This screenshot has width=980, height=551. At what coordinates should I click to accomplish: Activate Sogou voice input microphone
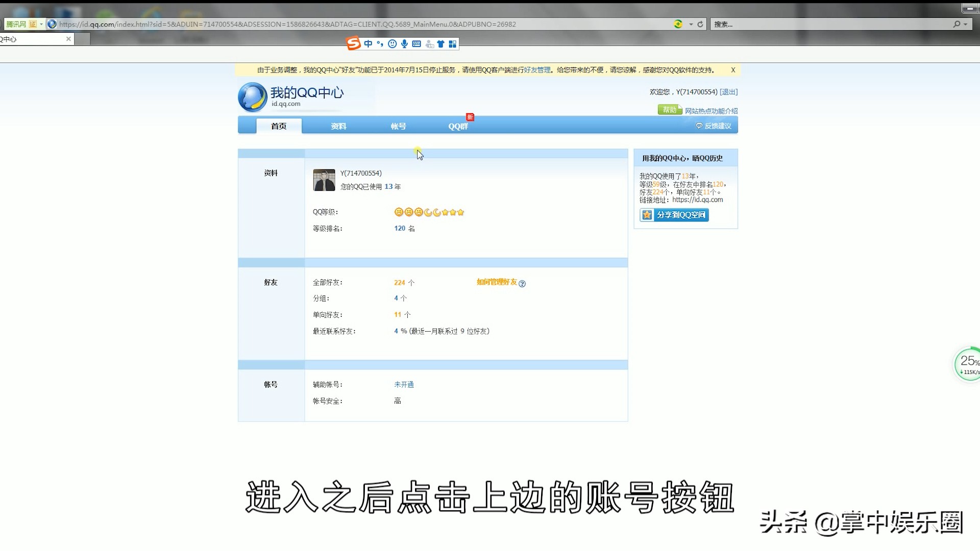click(404, 44)
